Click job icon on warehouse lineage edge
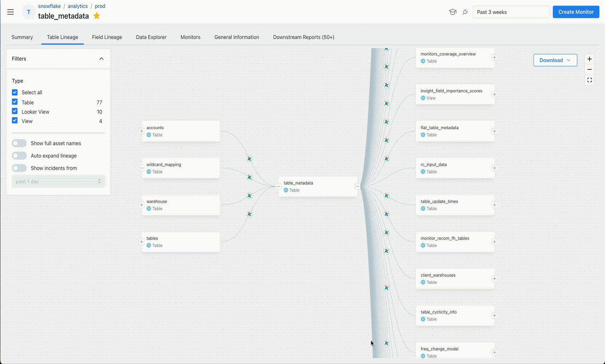 249,196
